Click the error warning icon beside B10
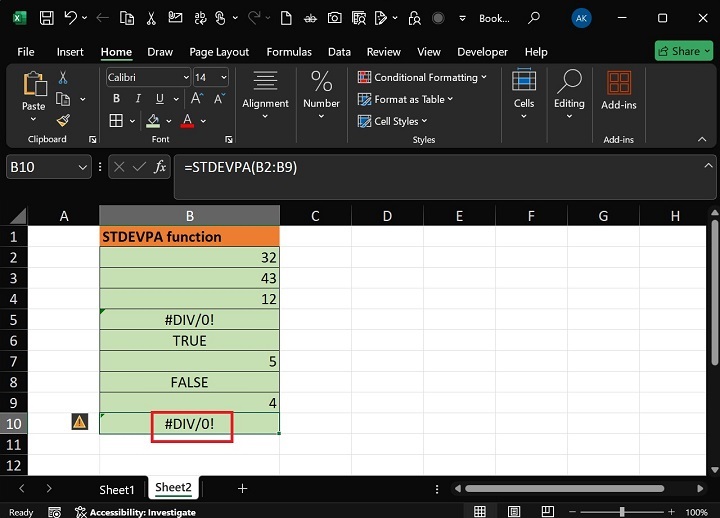Image resolution: width=720 pixels, height=518 pixels. coord(80,423)
